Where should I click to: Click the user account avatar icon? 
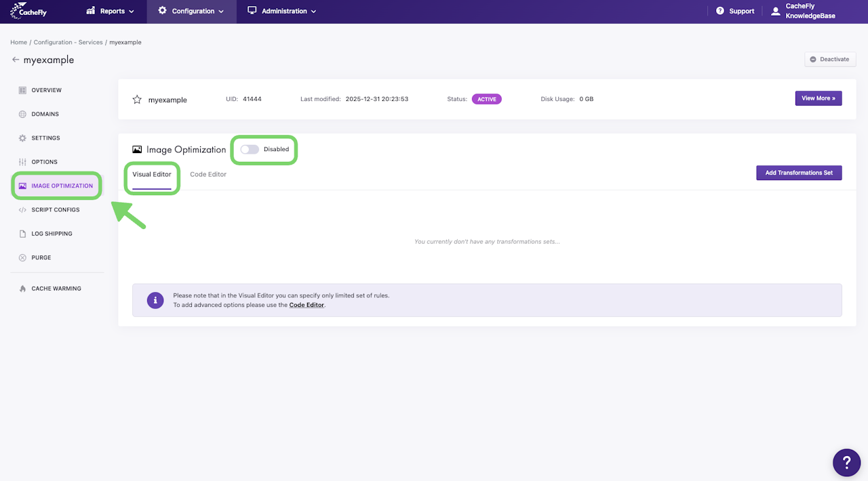[x=776, y=11]
